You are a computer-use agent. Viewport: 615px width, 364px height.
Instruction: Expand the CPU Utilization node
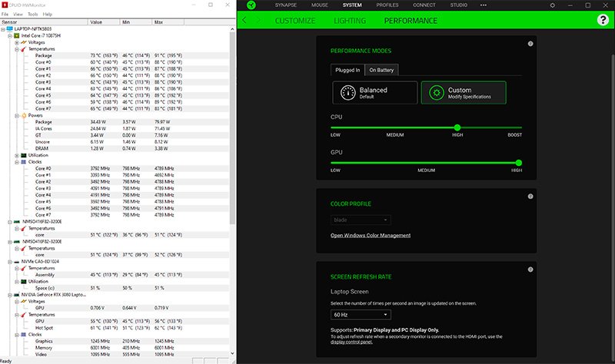point(17,155)
